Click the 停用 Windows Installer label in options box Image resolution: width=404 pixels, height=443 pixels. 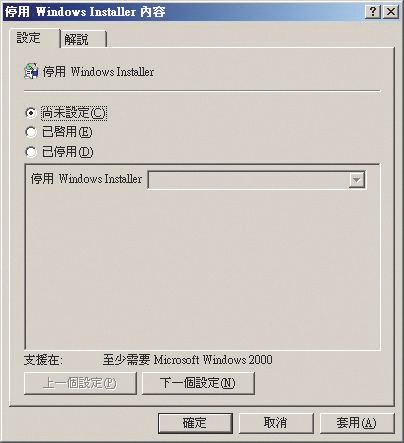[86, 179]
